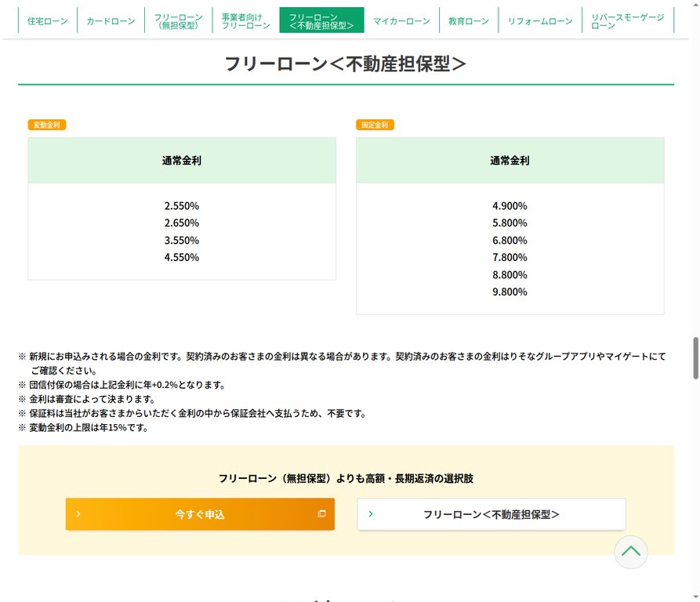The image size is (700, 602).
Task: Click the chevron icon on 今すぐ申込 button
Action: 78,514
